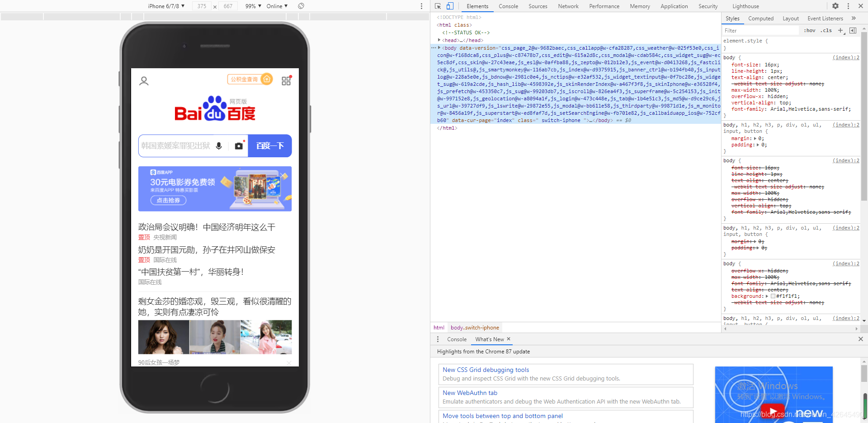
Task: Tap the grid apps icon on Baidu page
Action: [287, 80]
